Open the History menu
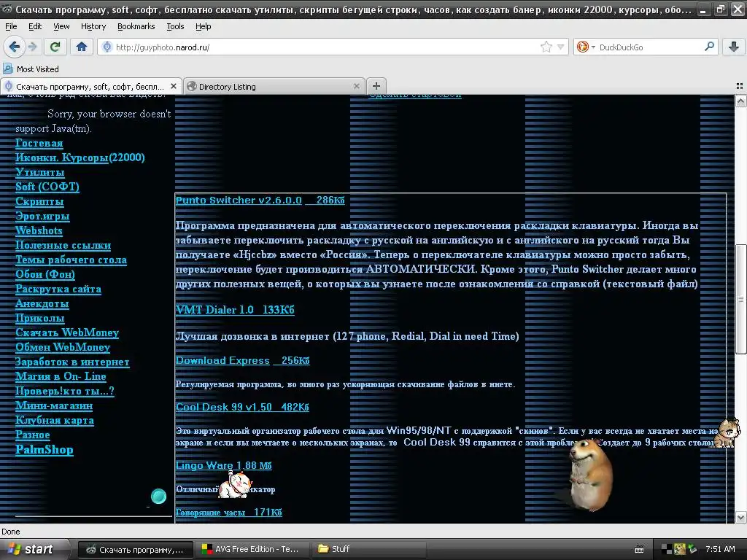Screen dimensions: 747x560 point(93,27)
